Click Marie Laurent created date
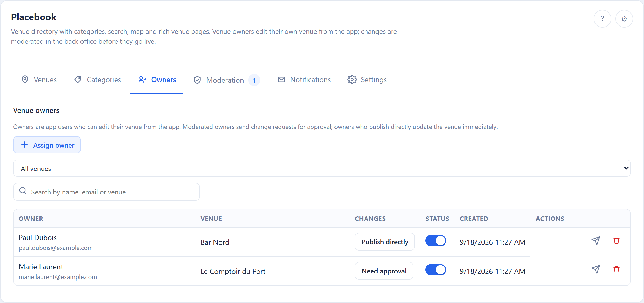This screenshot has width=644, height=303. click(x=492, y=271)
